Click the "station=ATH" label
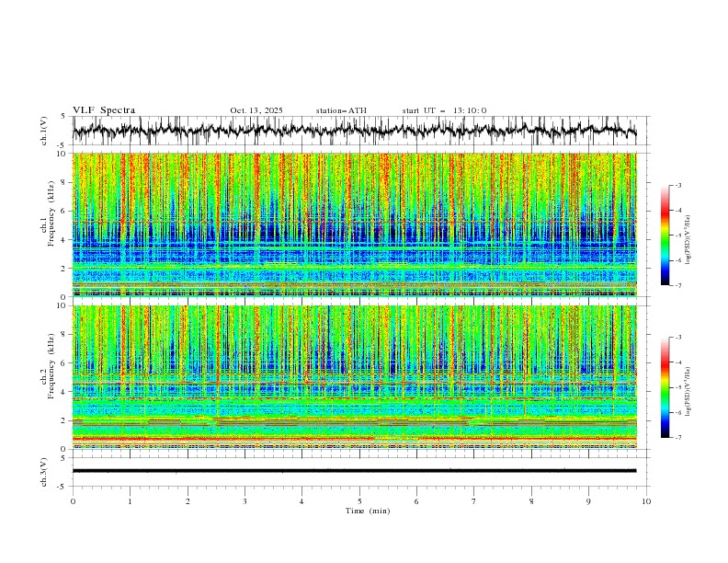Viewport: 728px width, 563px height. tap(341, 110)
